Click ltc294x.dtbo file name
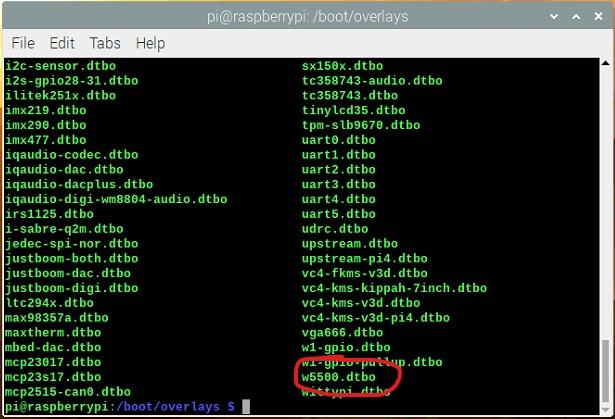 (x=49, y=303)
